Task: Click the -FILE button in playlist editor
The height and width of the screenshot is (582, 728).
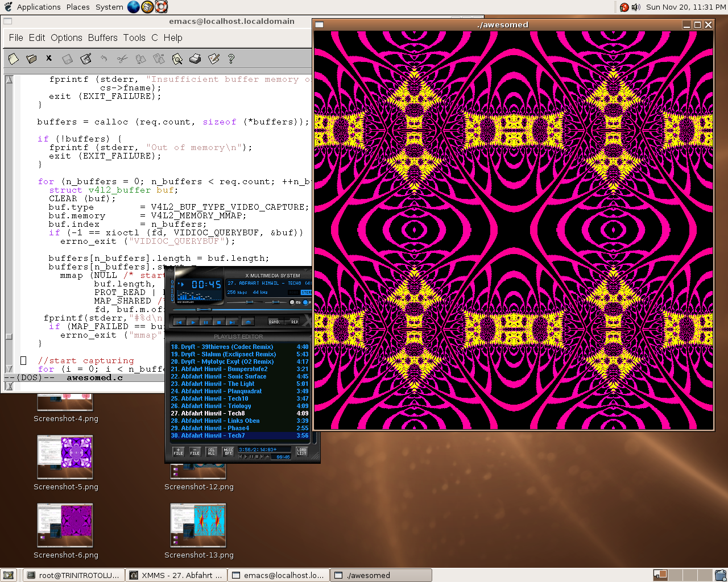Action: (x=195, y=452)
